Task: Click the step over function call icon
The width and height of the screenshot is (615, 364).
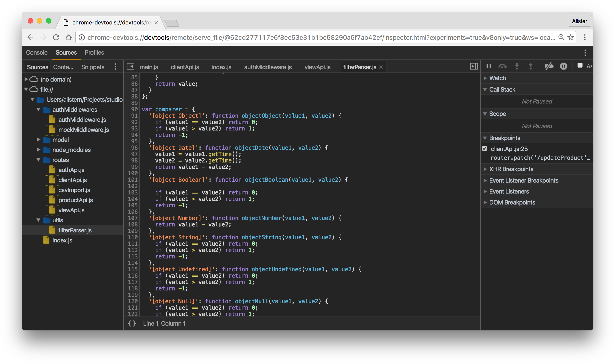Action: click(502, 66)
